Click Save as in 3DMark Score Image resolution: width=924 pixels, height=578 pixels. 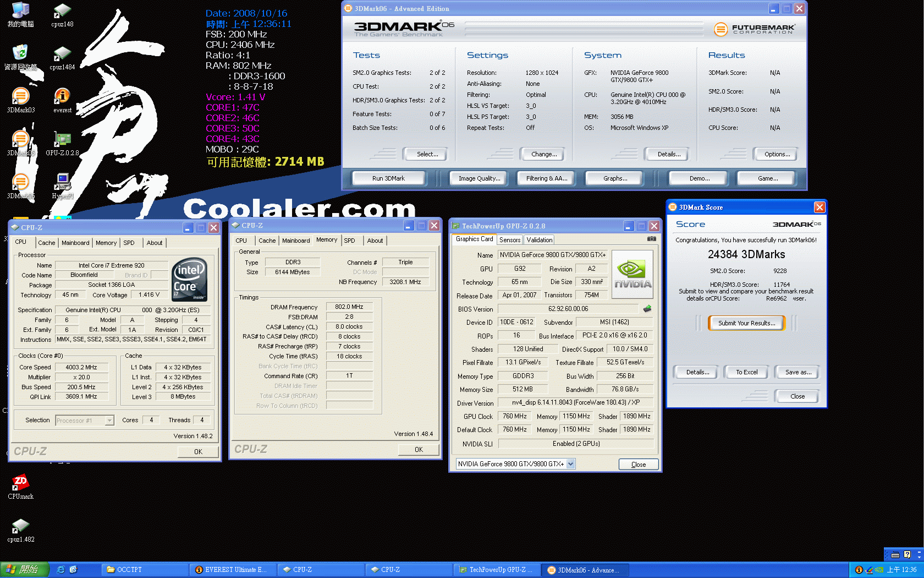point(798,372)
